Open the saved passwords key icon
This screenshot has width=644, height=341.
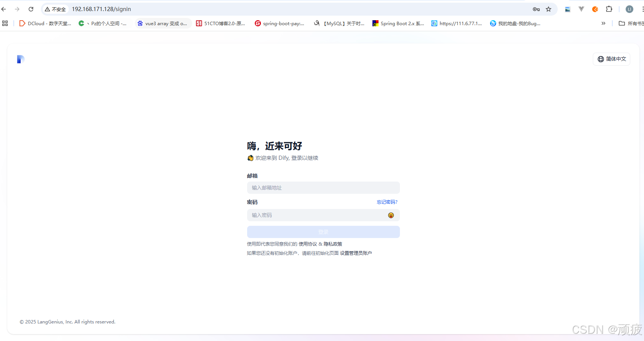pos(536,9)
